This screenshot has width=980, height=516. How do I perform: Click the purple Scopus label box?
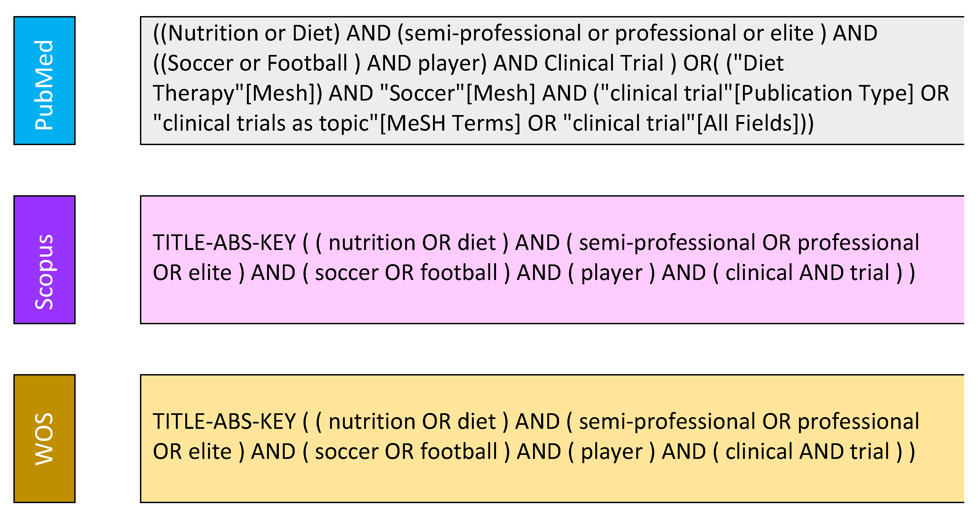45,260
